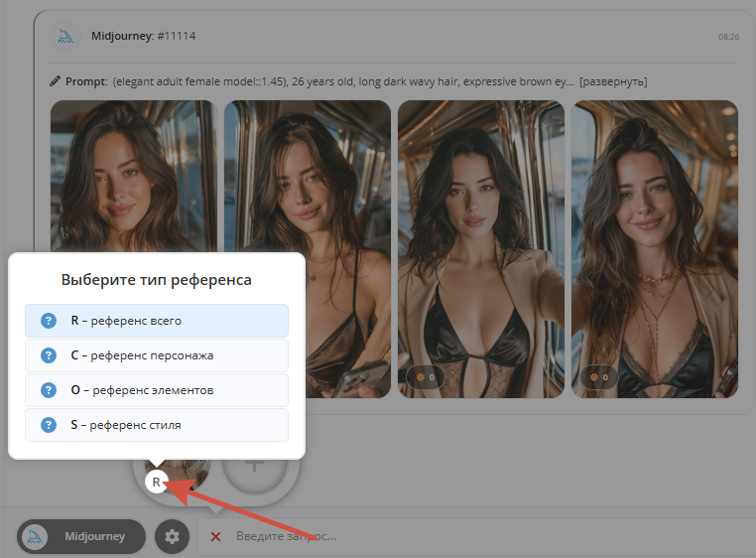This screenshot has height=558, width=756.
Task: Open the fourth generated image thumbnail
Action: click(x=654, y=249)
